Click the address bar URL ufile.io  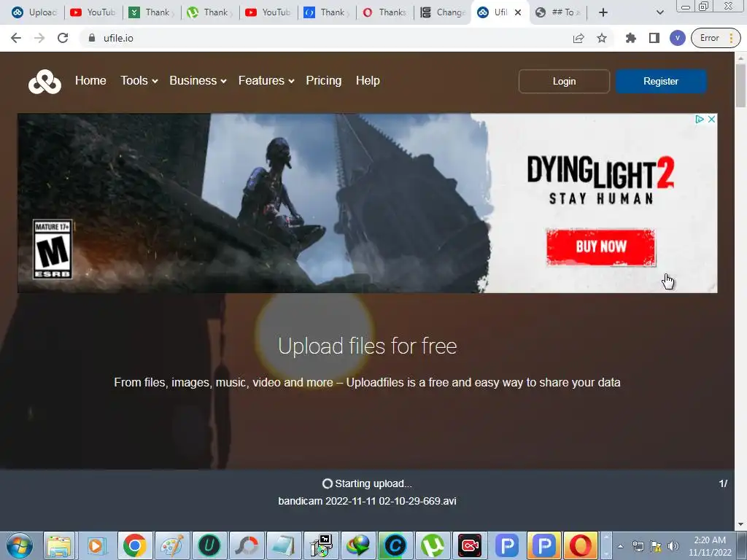click(x=118, y=38)
